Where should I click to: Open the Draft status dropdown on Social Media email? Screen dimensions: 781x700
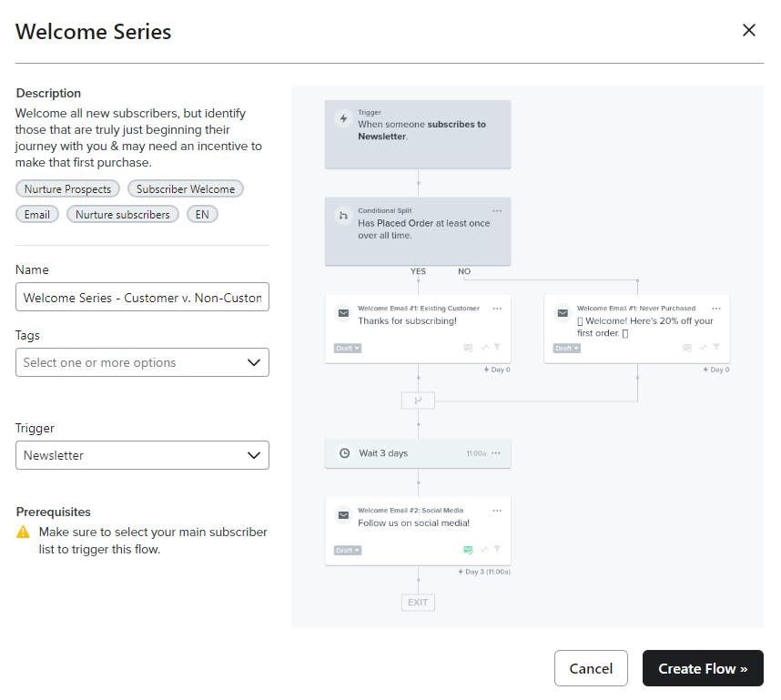click(x=348, y=550)
